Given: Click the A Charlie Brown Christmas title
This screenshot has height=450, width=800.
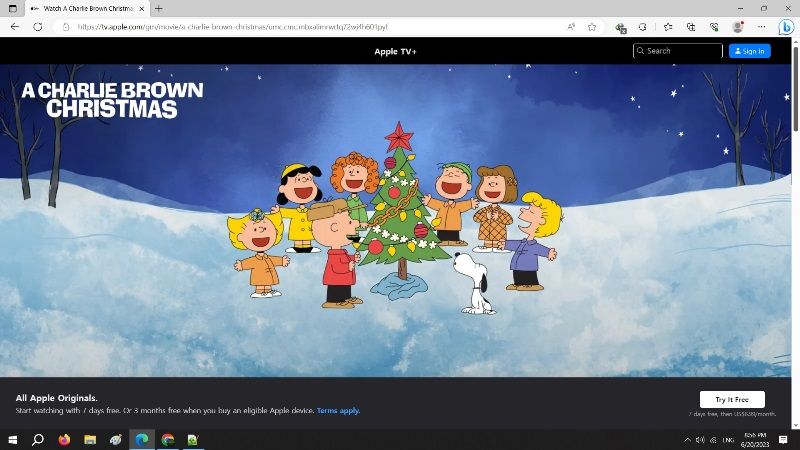Looking at the screenshot, I should click(112, 100).
